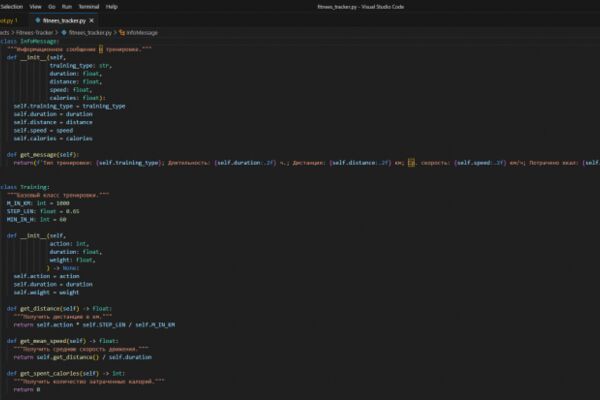This screenshot has height=400, width=600.
Task: Click 'self.weight = weight' line
Action: [46, 292]
